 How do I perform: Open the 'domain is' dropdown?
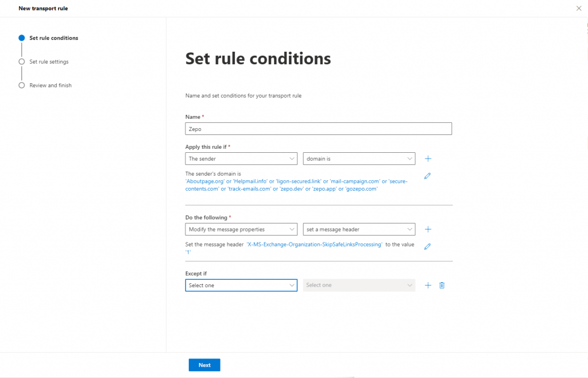[x=359, y=159]
